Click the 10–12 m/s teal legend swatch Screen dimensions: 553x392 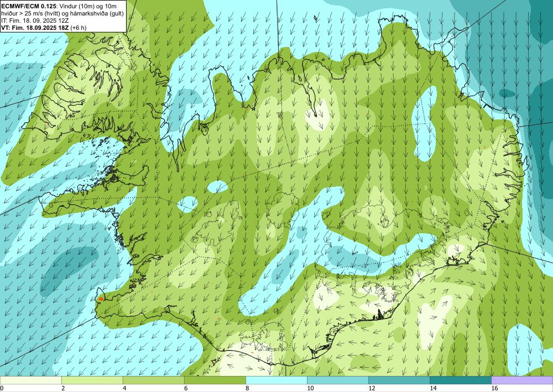coord(338,380)
